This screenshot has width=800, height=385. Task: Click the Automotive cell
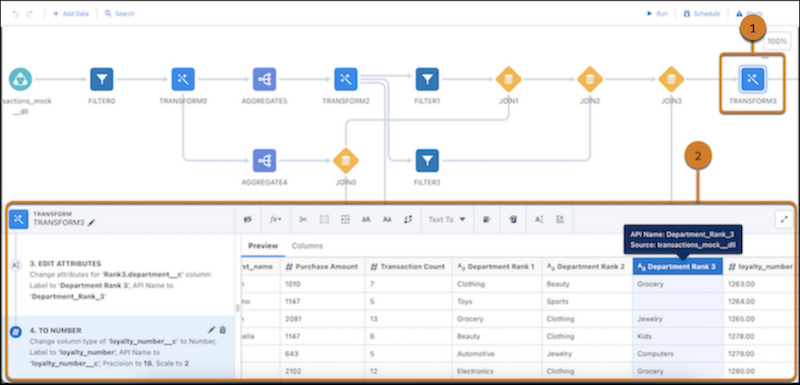pos(496,353)
